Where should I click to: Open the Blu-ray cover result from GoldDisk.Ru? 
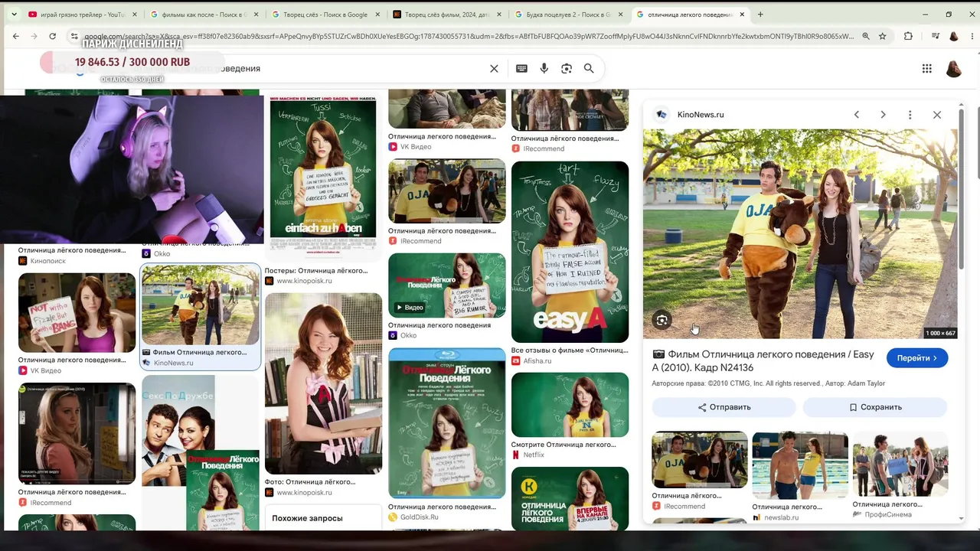pyautogui.click(x=446, y=423)
